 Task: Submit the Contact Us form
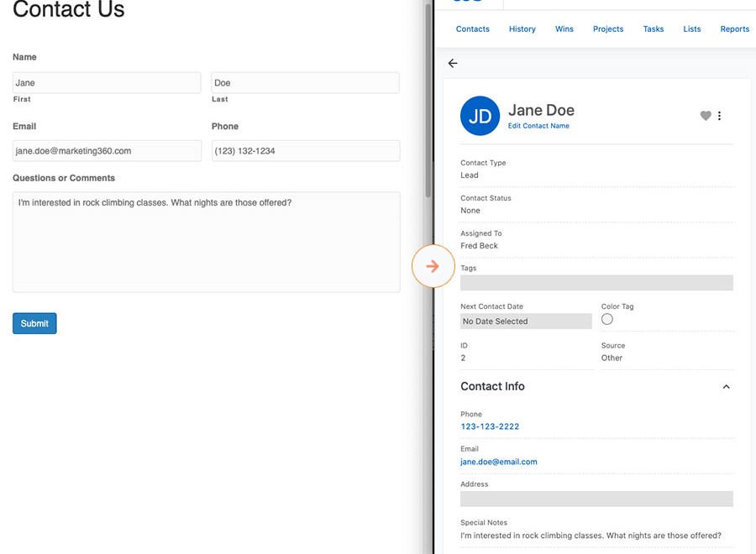[34, 323]
